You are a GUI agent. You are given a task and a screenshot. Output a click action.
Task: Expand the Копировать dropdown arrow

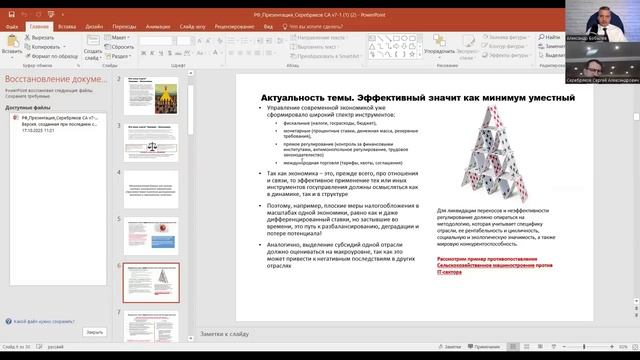pyautogui.click(x=64, y=47)
